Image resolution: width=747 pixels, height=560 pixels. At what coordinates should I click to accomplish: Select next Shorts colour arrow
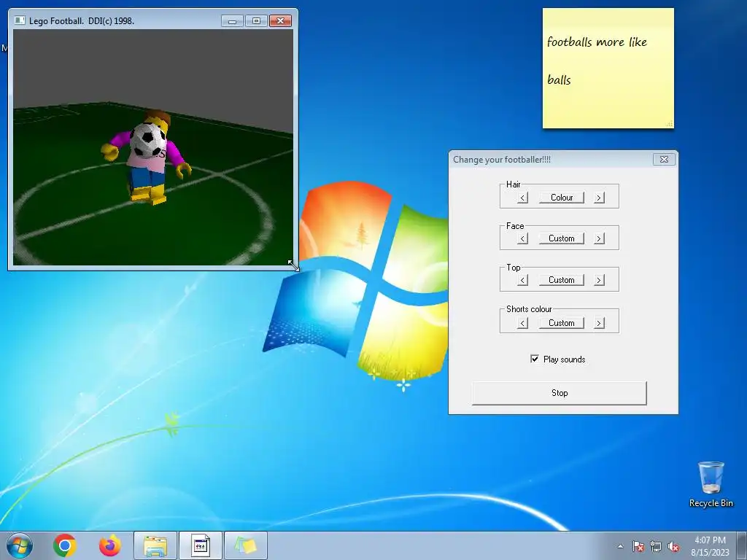(600, 323)
